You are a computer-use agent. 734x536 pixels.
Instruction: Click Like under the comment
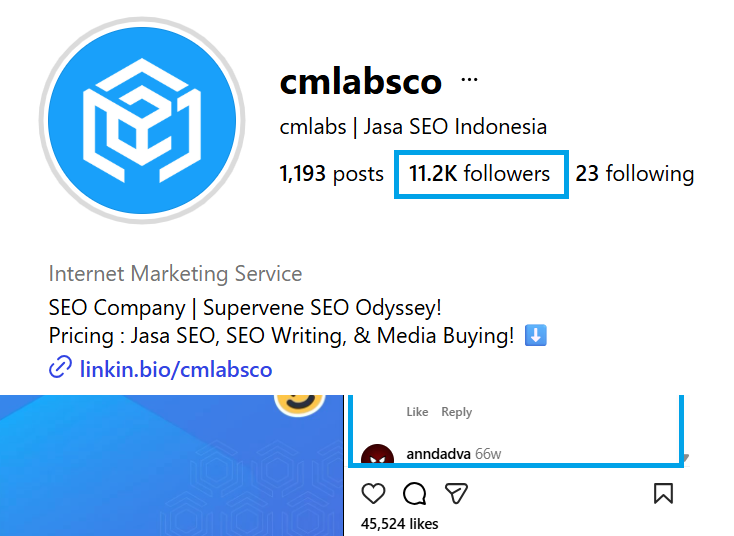[417, 412]
